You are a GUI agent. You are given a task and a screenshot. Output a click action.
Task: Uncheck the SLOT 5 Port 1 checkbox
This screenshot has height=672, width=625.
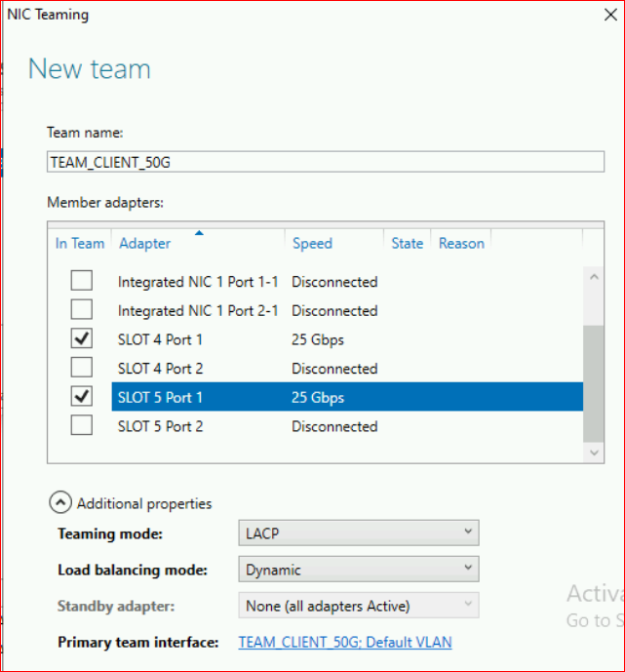point(82,397)
